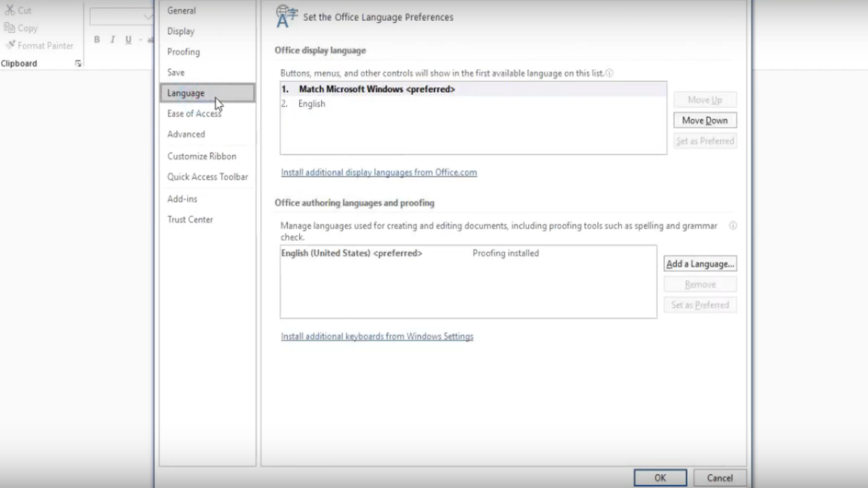The width and height of the screenshot is (868, 488).
Task: Click the Cut icon in the ribbon
Action: (9, 10)
